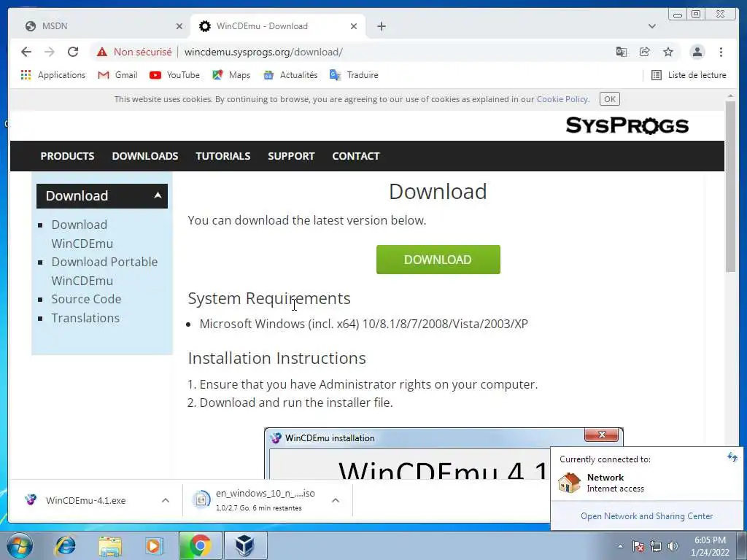
Task: Accept cookies with the OK button
Action: (609, 99)
